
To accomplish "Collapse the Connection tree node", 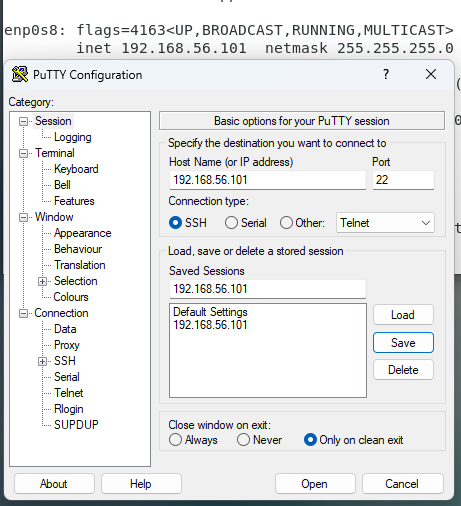I will coord(23,313).
